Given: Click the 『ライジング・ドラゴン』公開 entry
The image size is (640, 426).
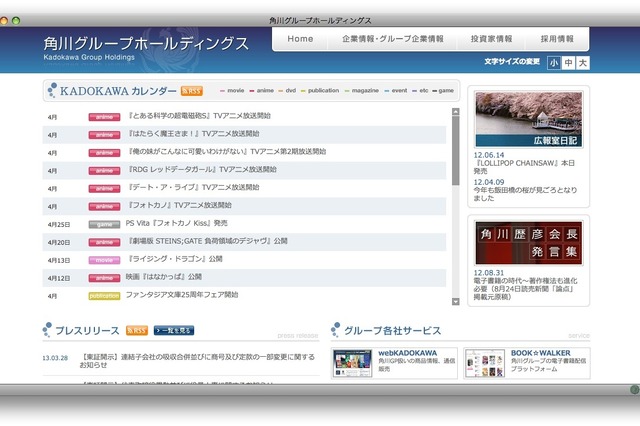Looking at the screenshot, I should tap(175, 259).
